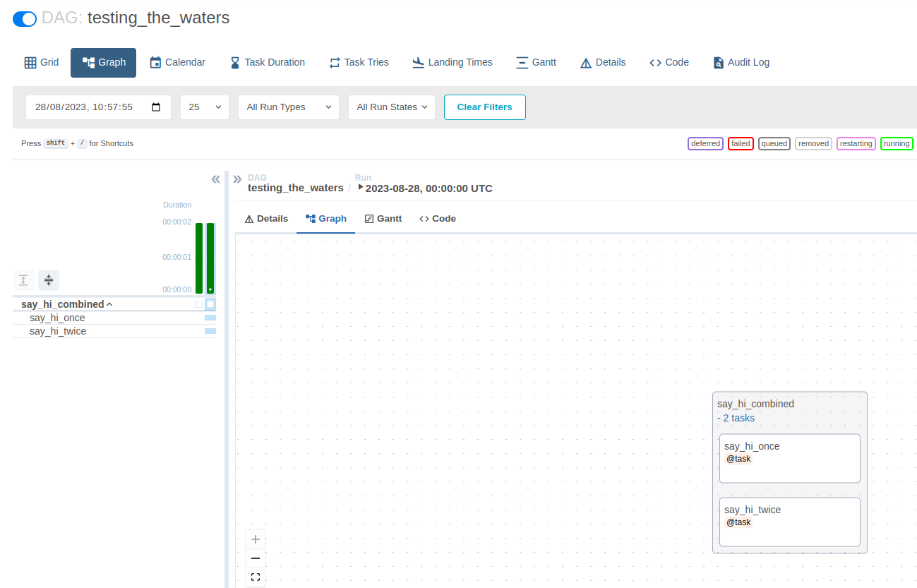Select the say_hi_once task row
917x588 pixels.
(x=57, y=318)
